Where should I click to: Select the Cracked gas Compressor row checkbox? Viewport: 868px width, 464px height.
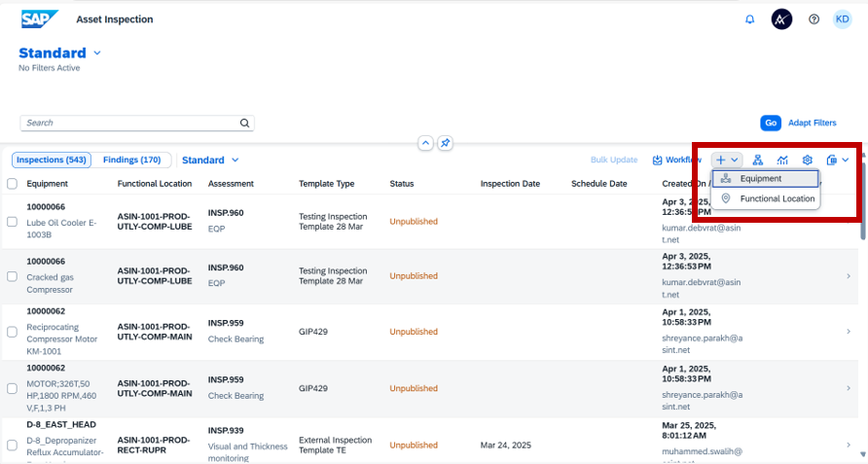[13, 276]
